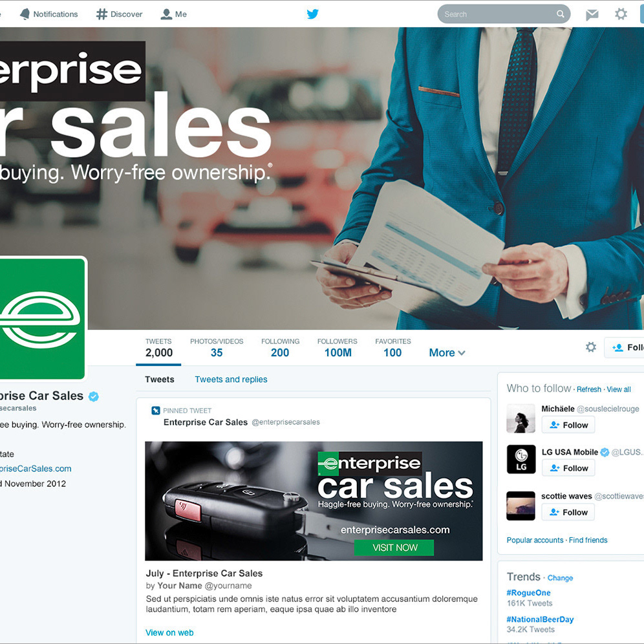Click the pinned tweet pin icon
The image size is (644, 644).
coord(156,411)
